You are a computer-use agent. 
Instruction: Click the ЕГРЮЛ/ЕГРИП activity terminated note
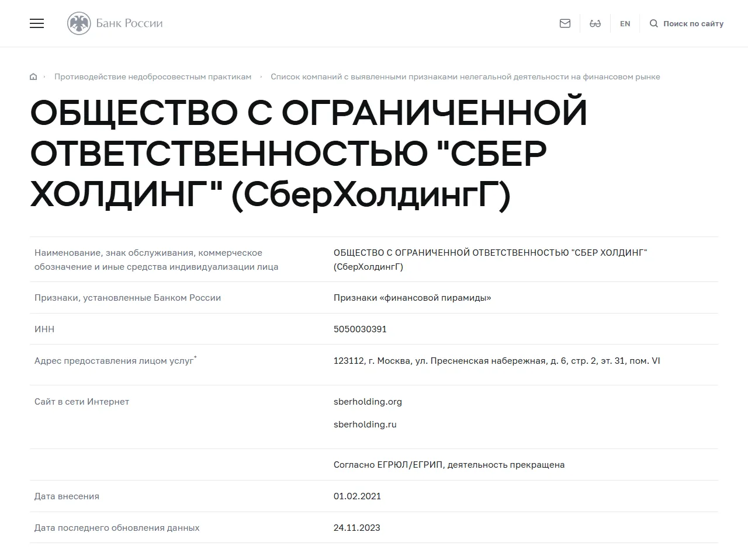coord(449,464)
